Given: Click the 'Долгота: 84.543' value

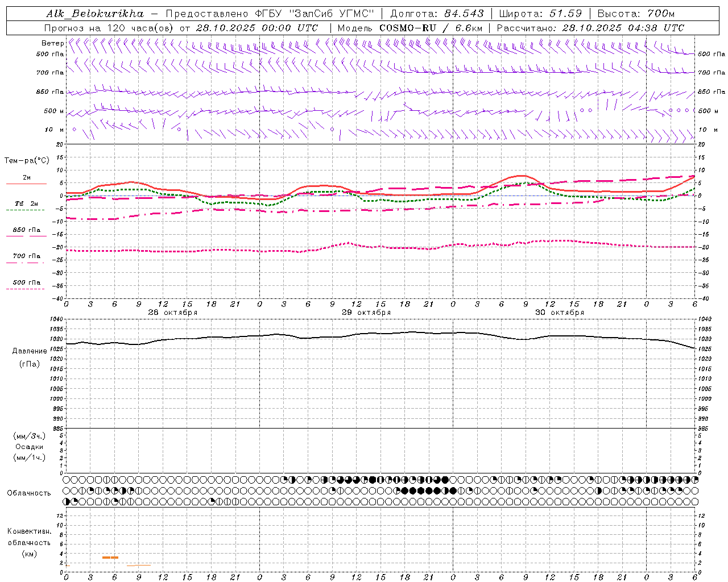Looking at the screenshot, I should [x=437, y=14].
